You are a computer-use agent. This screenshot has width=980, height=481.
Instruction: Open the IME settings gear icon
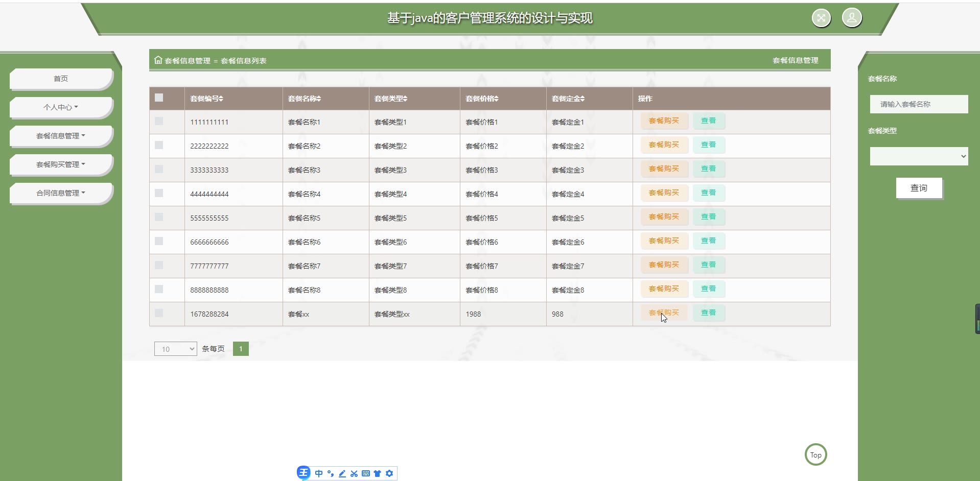tap(389, 473)
